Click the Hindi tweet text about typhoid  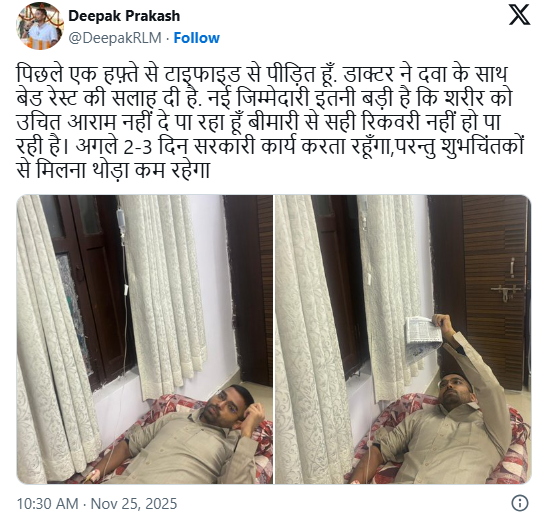point(270,122)
